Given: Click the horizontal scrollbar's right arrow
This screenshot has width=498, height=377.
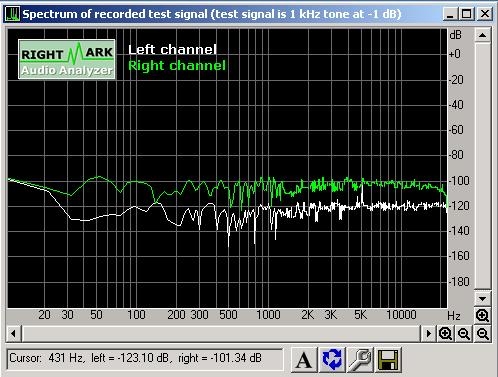Looking at the screenshot, I should click(x=428, y=333).
